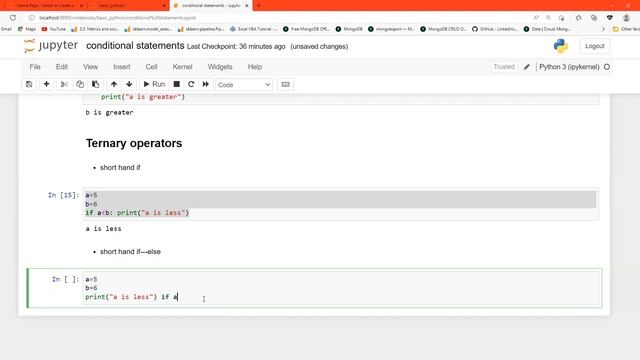Open the Free MongoDB bookmark
This screenshot has width=640, height=360.
306,29
